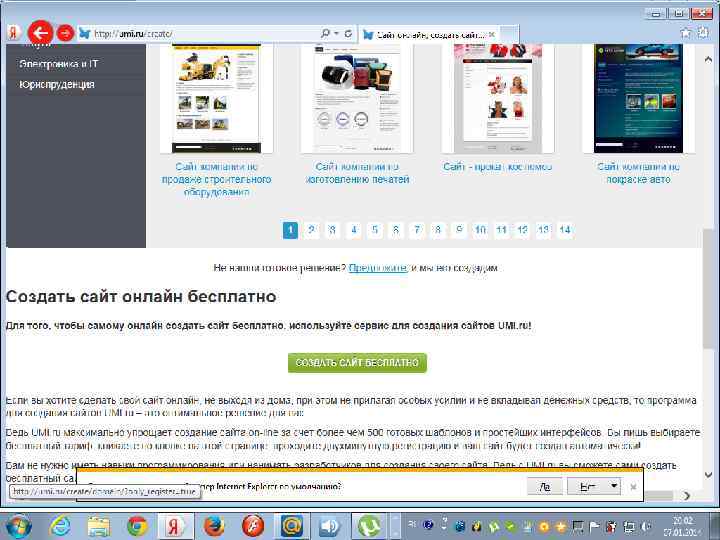Click the Yandex icon left of the back button
This screenshot has width=720, height=540.
15,33
